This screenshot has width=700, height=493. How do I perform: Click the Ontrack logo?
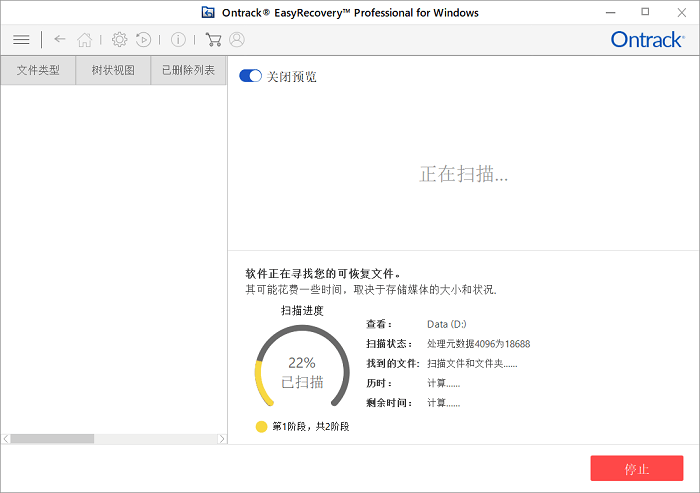click(647, 40)
